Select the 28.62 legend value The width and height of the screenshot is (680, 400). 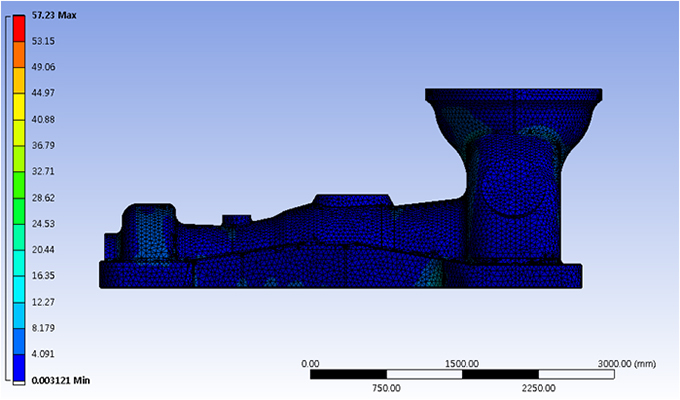pos(43,198)
